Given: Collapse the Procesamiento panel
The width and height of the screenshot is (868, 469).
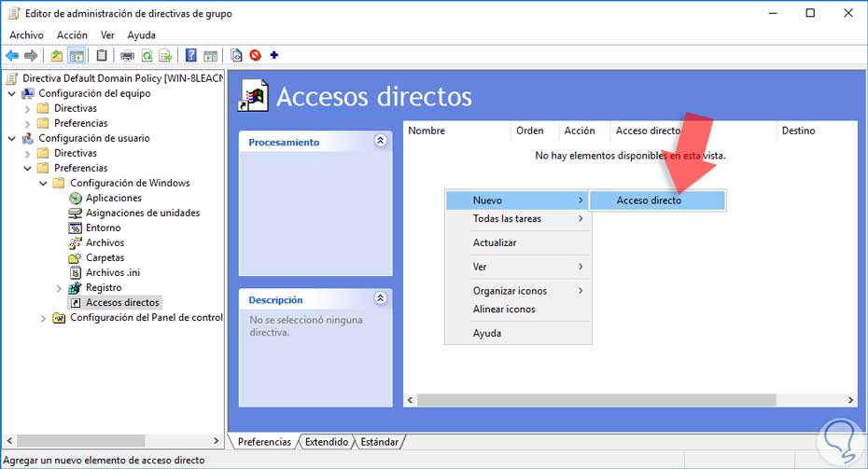Looking at the screenshot, I should point(380,141).
